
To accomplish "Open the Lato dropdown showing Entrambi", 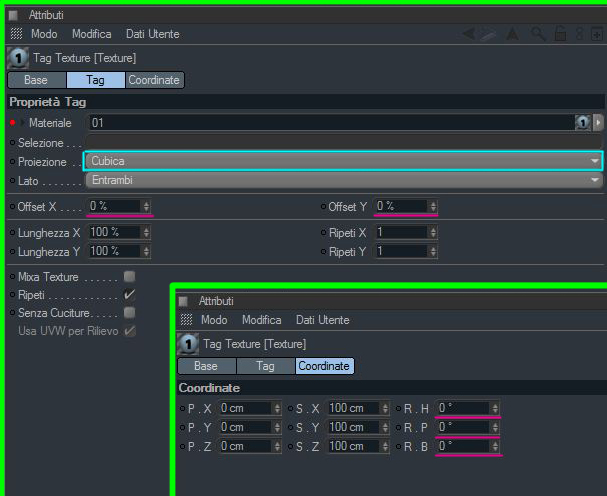I will (343, 180).
